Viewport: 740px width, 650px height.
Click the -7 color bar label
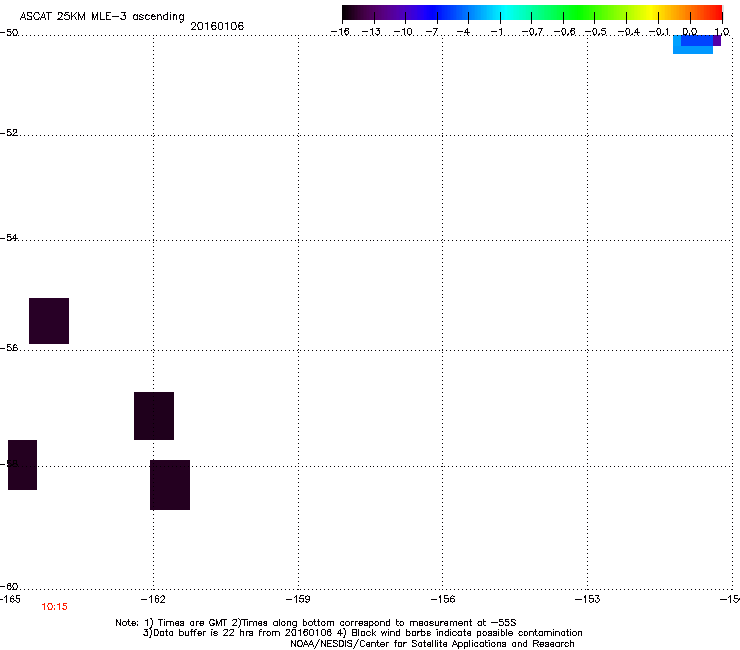point(432,32)
